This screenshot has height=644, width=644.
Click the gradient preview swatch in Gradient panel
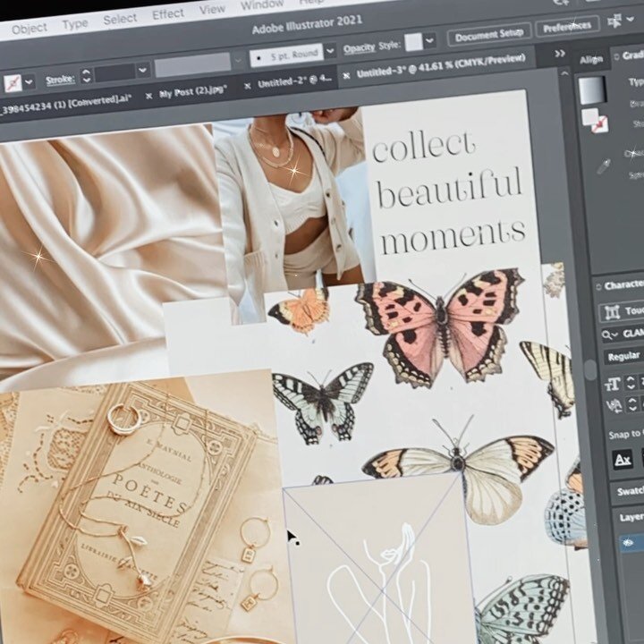pos(592,90)
